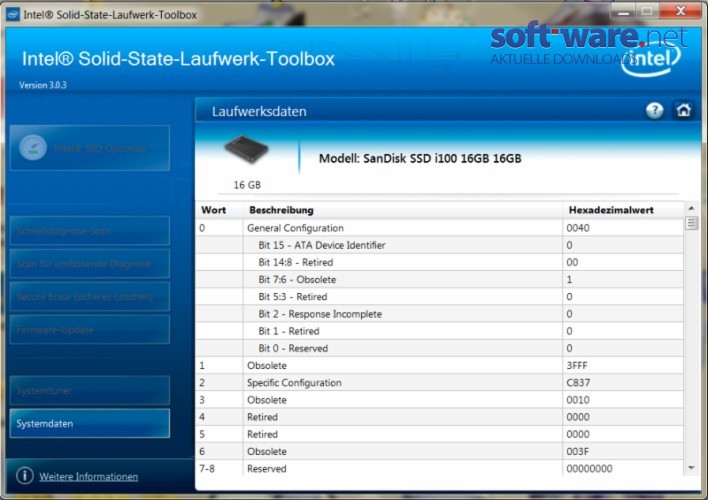Select the Systemdaten section
This screenshot has width=708, height=500.
[90, 423]
